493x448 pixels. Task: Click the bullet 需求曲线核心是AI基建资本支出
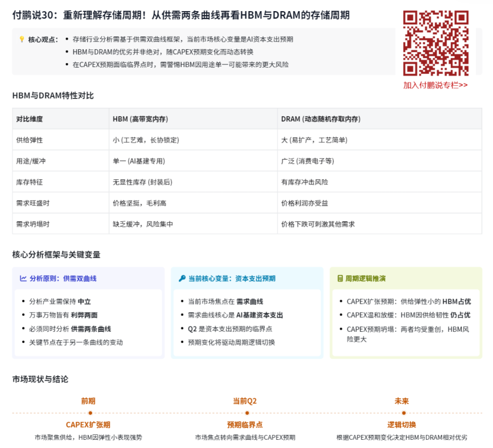tap(235, 315)
